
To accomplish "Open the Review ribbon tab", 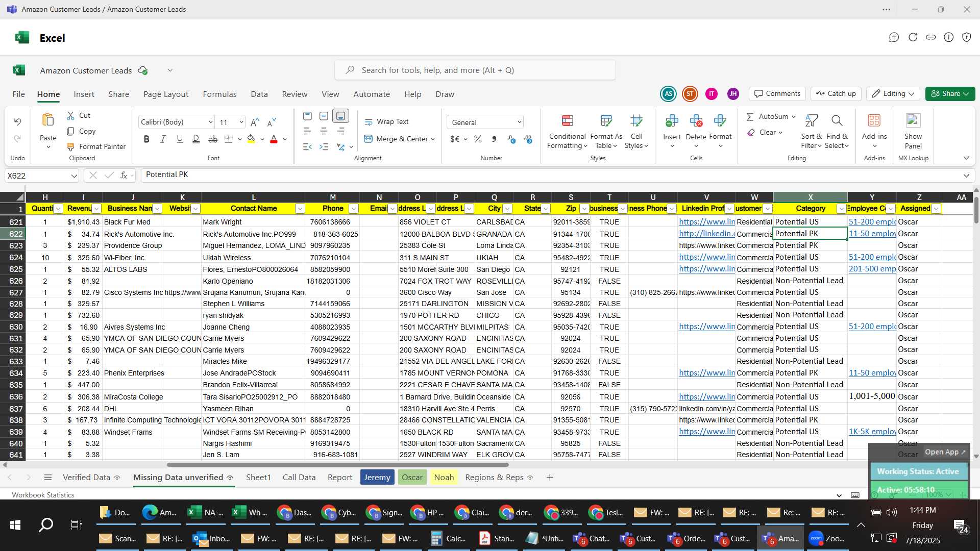I will 295,94.
